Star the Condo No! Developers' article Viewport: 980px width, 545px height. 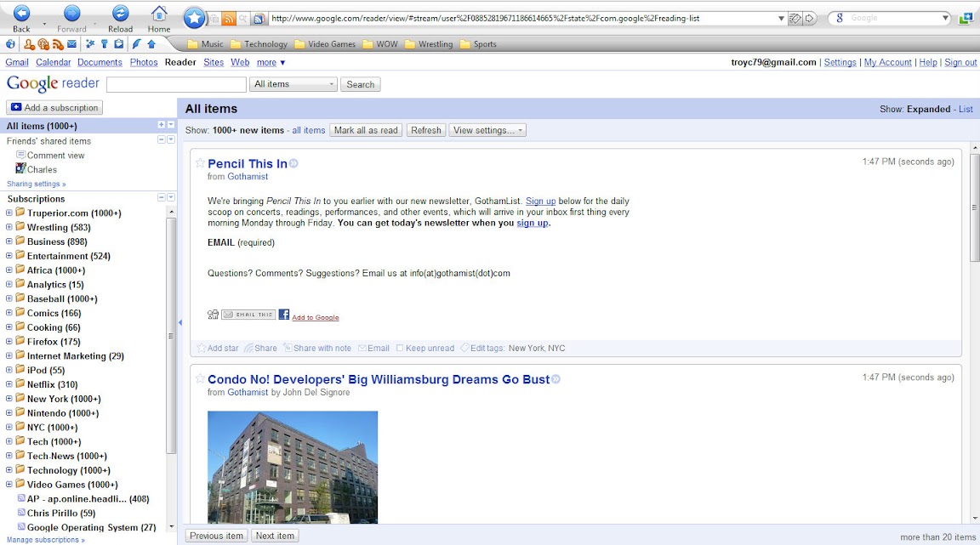[200, 378]
